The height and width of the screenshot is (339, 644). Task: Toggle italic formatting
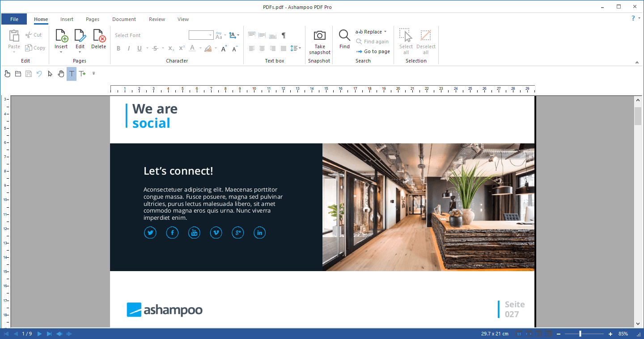(128, 48)
